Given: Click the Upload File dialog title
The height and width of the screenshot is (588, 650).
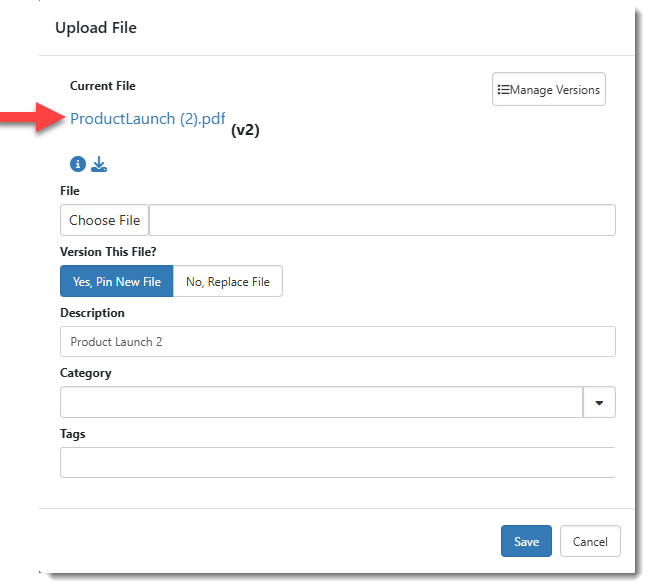Looking at the screenshot, I should point(96,28).
